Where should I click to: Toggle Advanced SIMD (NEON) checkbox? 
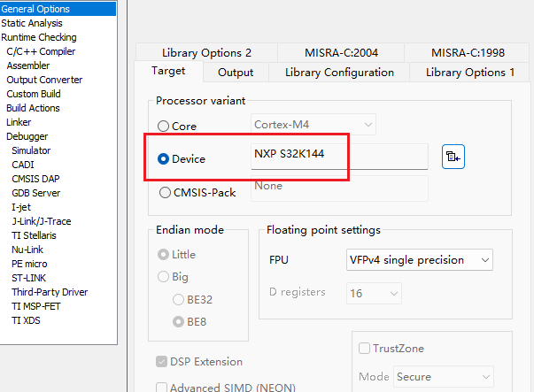click(161, 388)
